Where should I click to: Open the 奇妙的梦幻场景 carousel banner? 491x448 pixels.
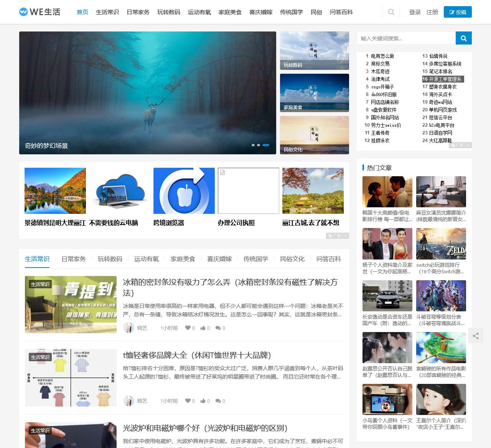[x=148, y=93]
